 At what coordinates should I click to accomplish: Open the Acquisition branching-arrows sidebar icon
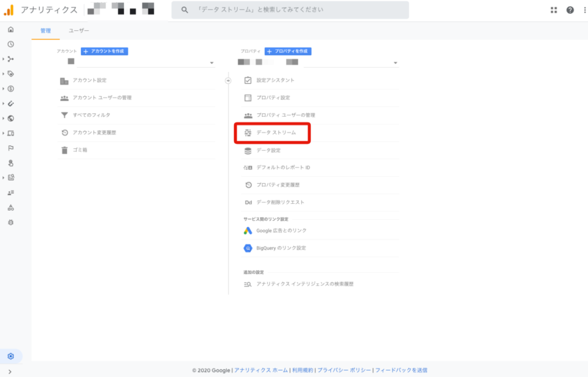click(x=11, y=59)
